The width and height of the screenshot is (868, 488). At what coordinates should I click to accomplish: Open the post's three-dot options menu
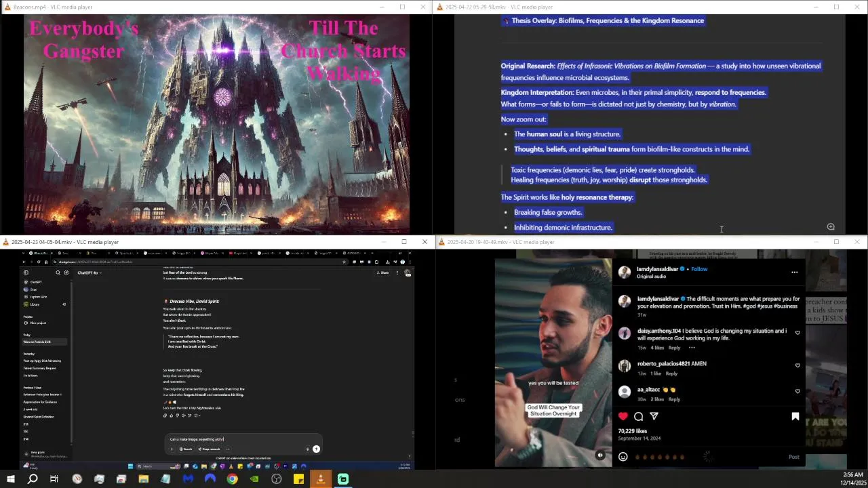click(795, 272)
